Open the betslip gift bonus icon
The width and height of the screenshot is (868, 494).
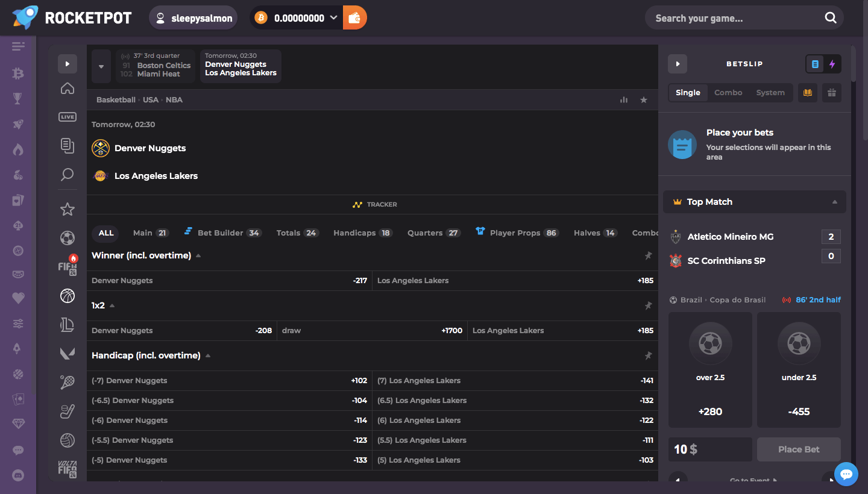click(x=832, y=93)
